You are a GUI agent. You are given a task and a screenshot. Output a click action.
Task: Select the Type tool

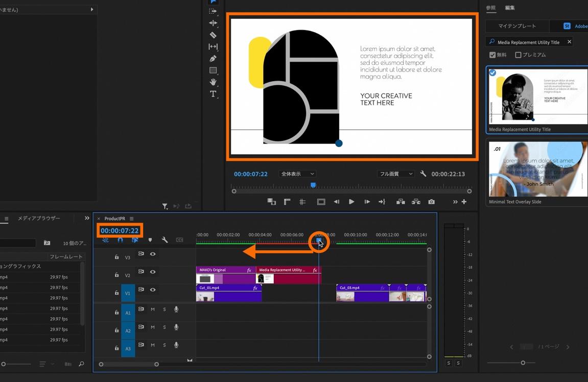tap(213, 94)
